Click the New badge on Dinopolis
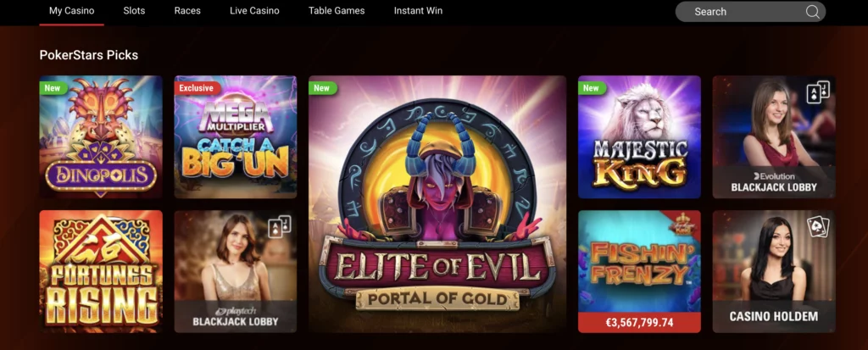The width and height of the screenshot is (868, 350). 53,87
